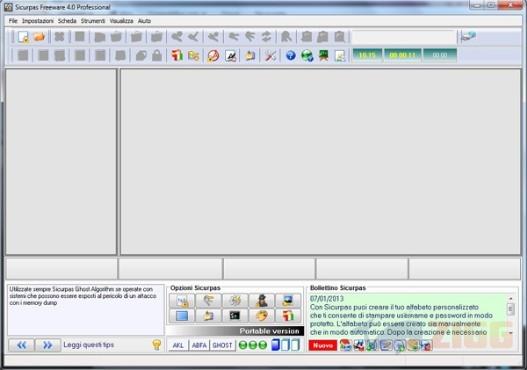Open the Strumenti menu
Image resolution: width=527 pixels, height=370 pixels.
coord(93,21)
